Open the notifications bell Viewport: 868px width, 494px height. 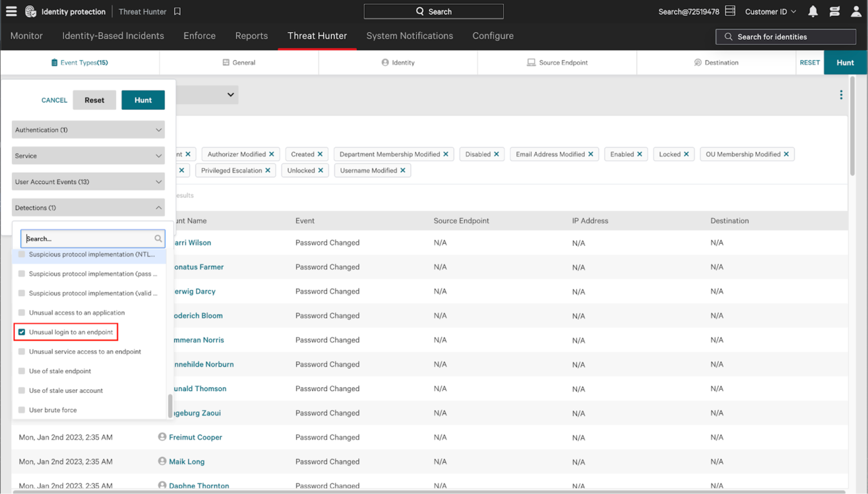tap(813, 11)
